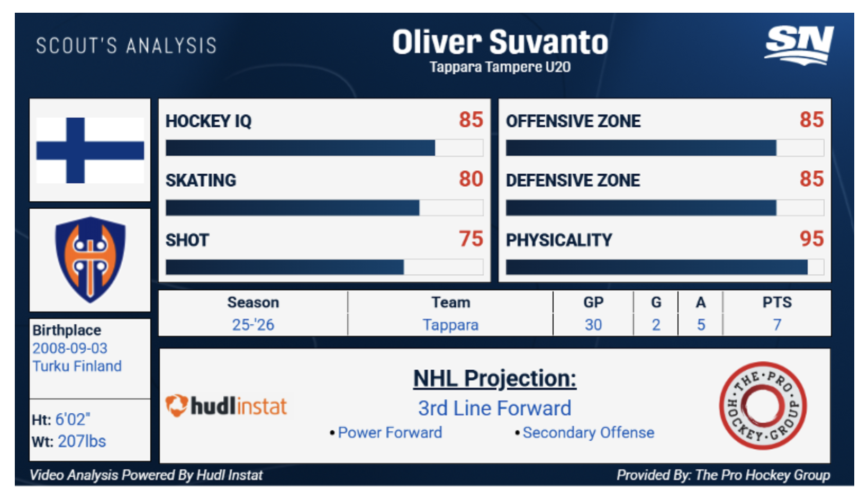This screenshot has height=498, width=868.
Task: Click the Defensive Zone rating bar
Action: (664, 208)
